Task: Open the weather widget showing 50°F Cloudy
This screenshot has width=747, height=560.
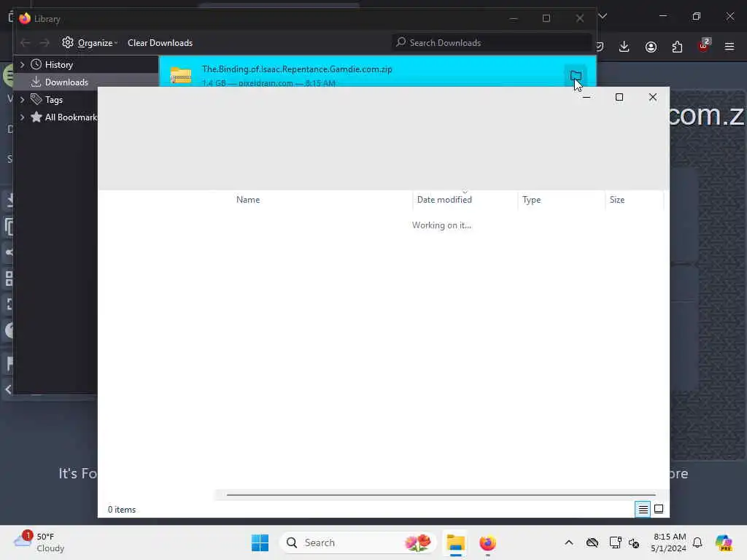Action: click(x=39, y=542)
